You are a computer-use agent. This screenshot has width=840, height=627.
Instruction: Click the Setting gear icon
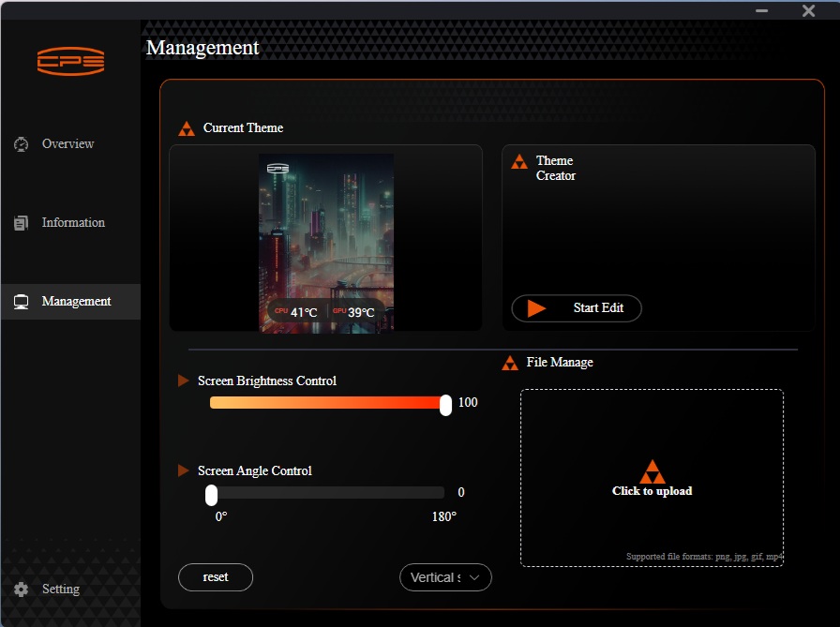point(21,590)
